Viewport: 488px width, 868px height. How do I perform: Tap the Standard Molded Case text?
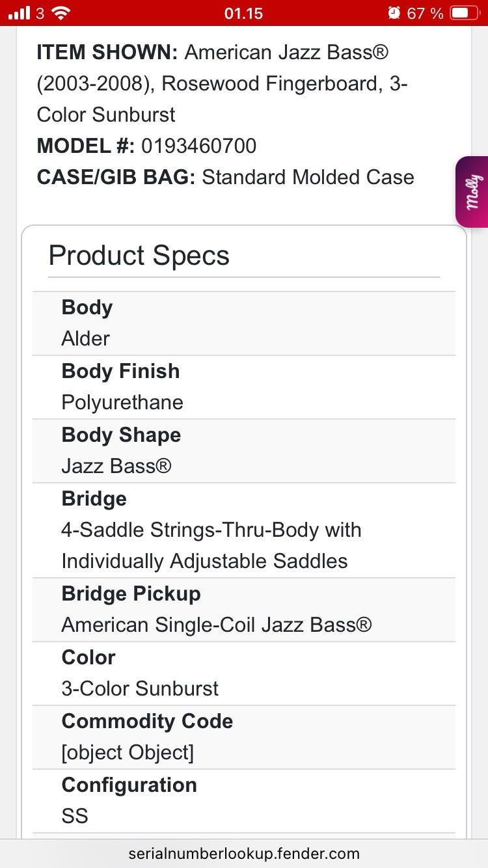[x=308, y=177]
